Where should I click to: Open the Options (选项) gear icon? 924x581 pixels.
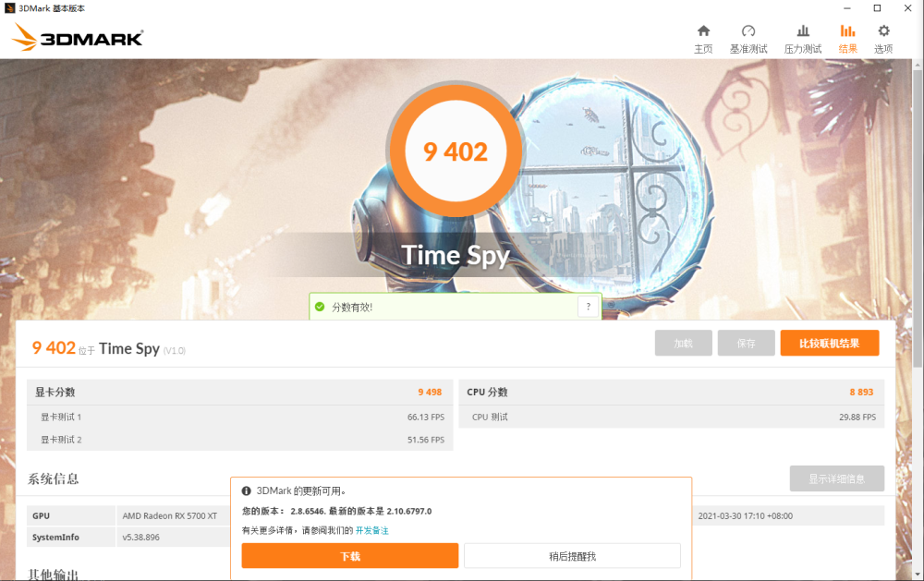pos(883,31)
